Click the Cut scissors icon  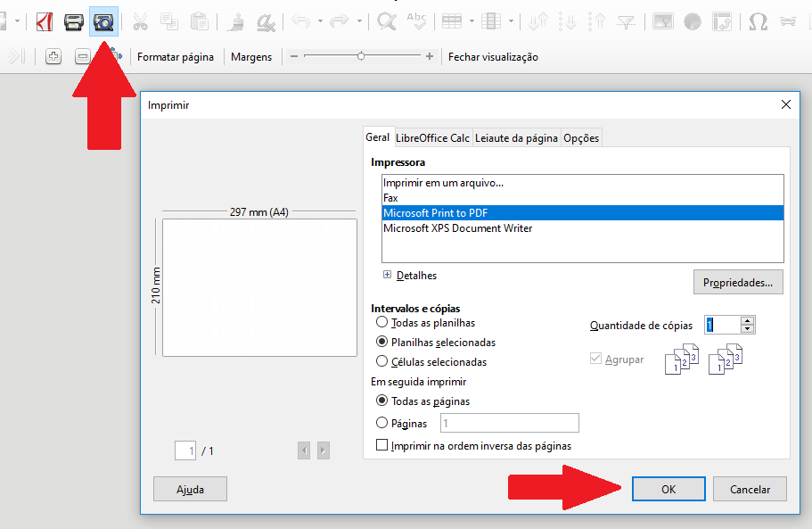[x=140, y=21]
